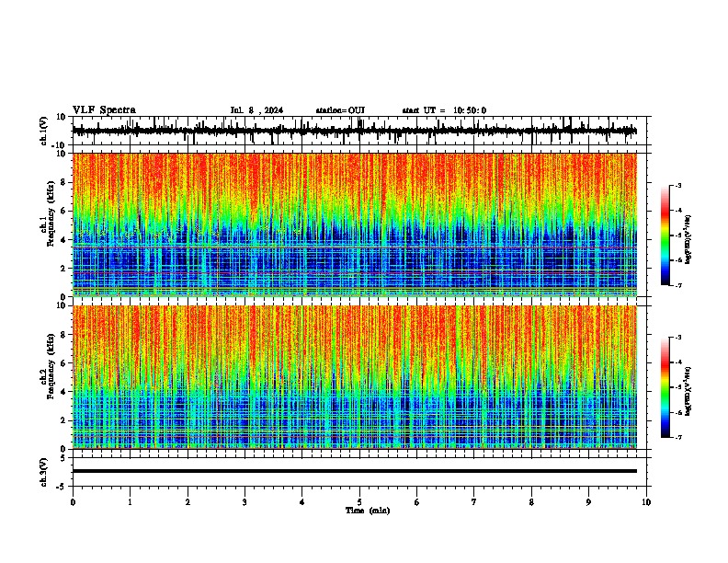Click the "2" kHz tick on ch.1 spectrogram
The width and height of the screenshot is (728, 563).
pyautogui.click(x=63, y=269)
